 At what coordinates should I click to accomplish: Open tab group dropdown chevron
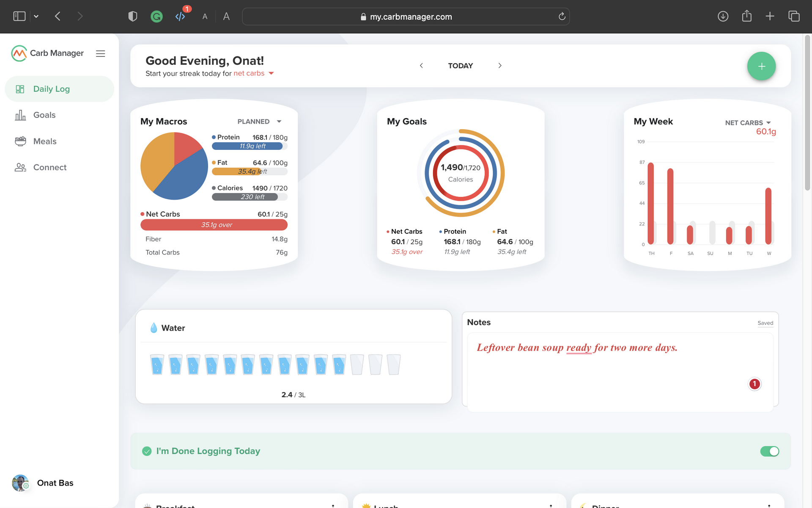36,17
